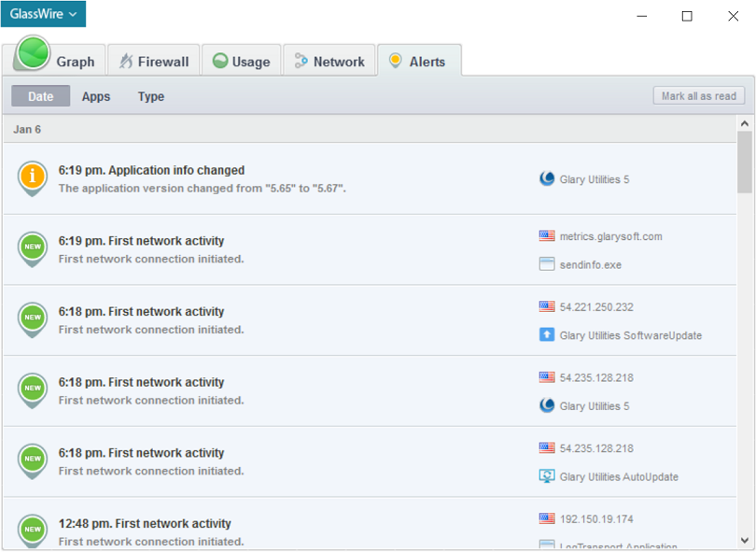The image size is (756, 552).
Task: Open the GlassWire dropdown menu
Action: [43, 14]
